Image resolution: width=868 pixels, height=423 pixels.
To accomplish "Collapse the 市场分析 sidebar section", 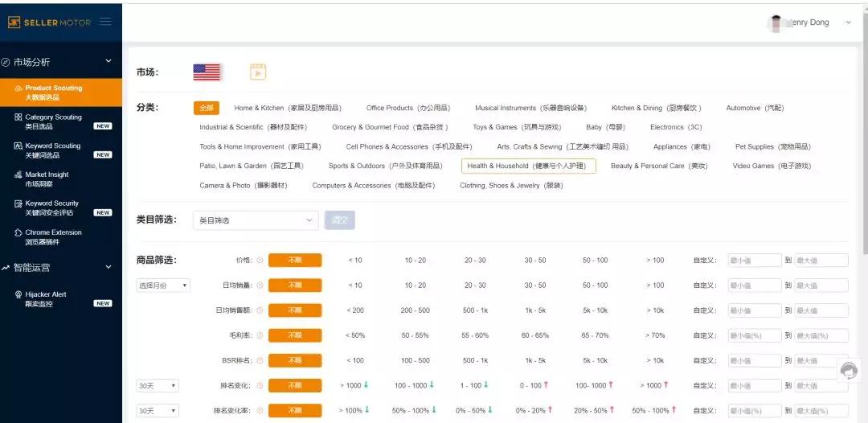I will point(108,62).
